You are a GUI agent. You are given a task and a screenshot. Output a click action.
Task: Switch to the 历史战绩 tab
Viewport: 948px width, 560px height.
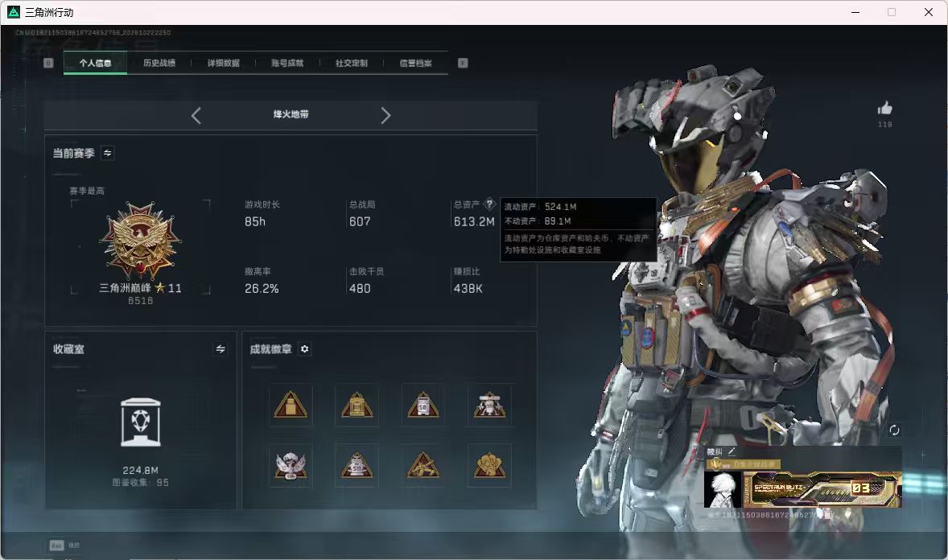[x=159, y=63]
